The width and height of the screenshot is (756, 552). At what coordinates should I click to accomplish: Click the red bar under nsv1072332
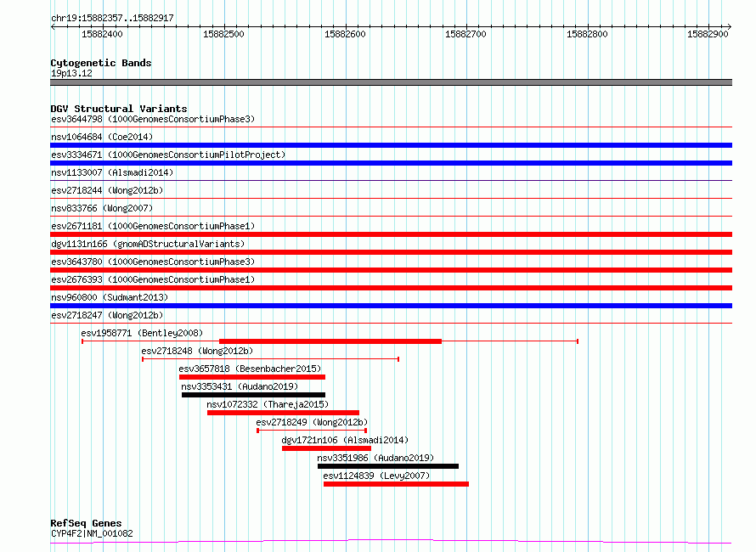[x=283, y=413]
